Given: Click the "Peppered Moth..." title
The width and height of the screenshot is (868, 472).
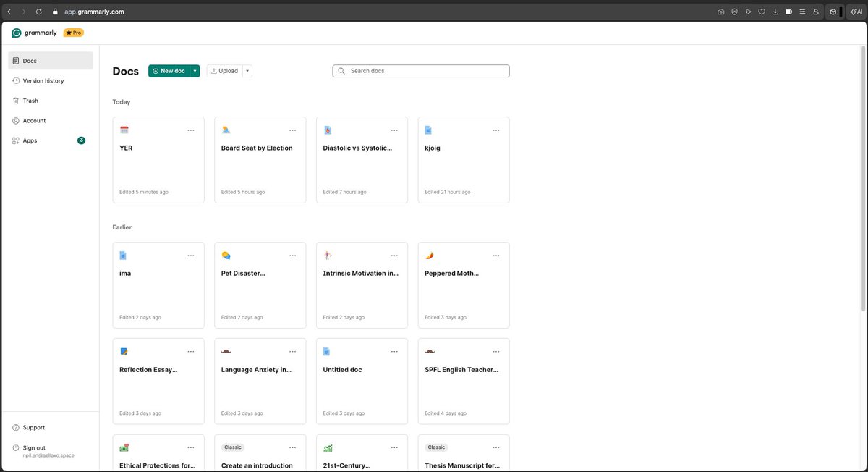Looking at the screenshot, I should 451,274.
